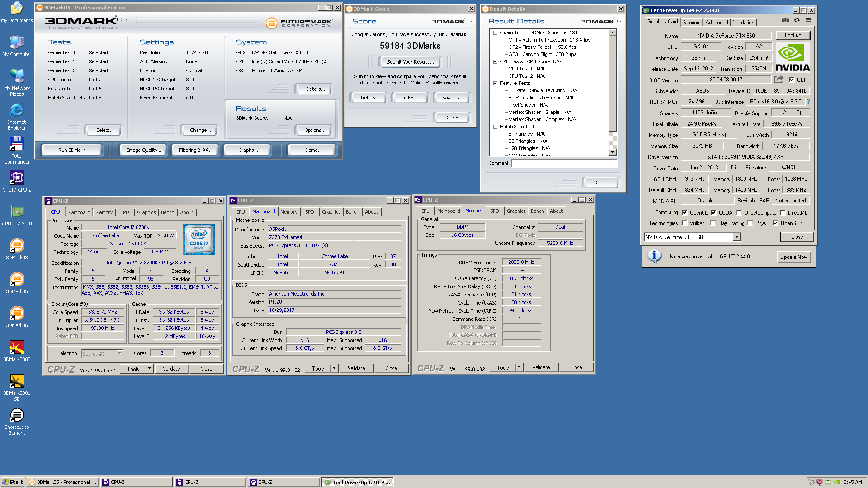Toggle the DirectCompute checkbox

pyautogui.click(x=739, y=212)
